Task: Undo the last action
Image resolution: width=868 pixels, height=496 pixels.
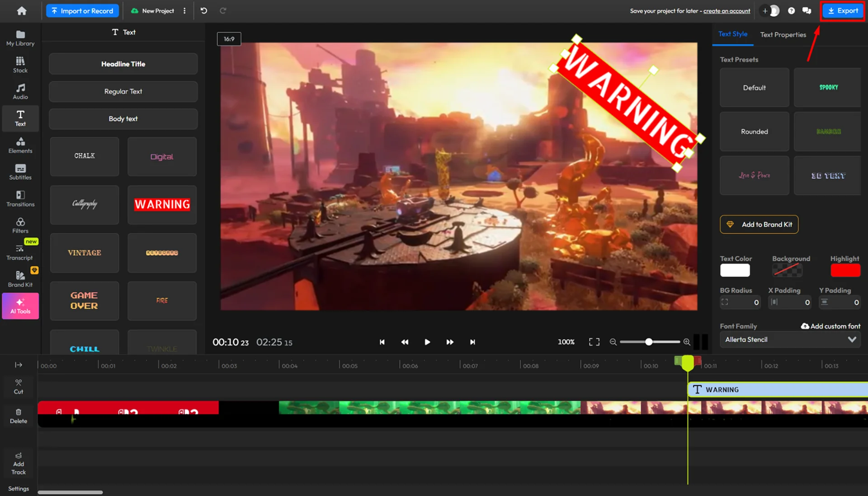Action: pos(204,11)
